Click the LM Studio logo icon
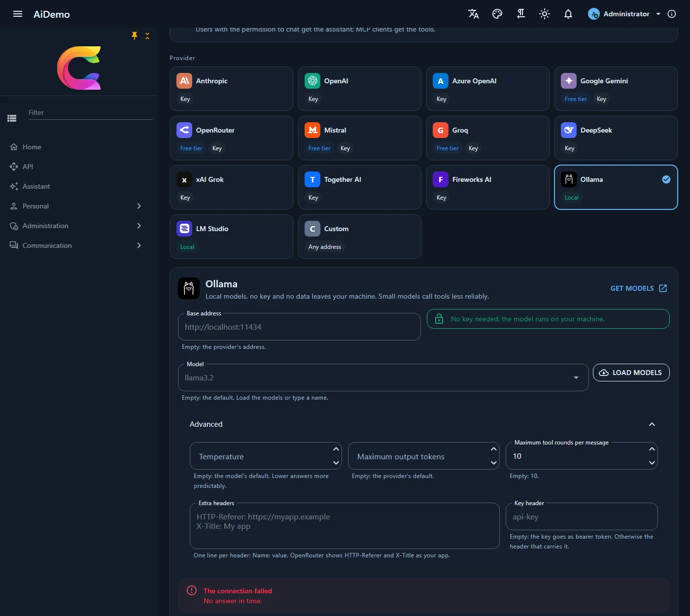The image size is (690, 616). point(184,229)
